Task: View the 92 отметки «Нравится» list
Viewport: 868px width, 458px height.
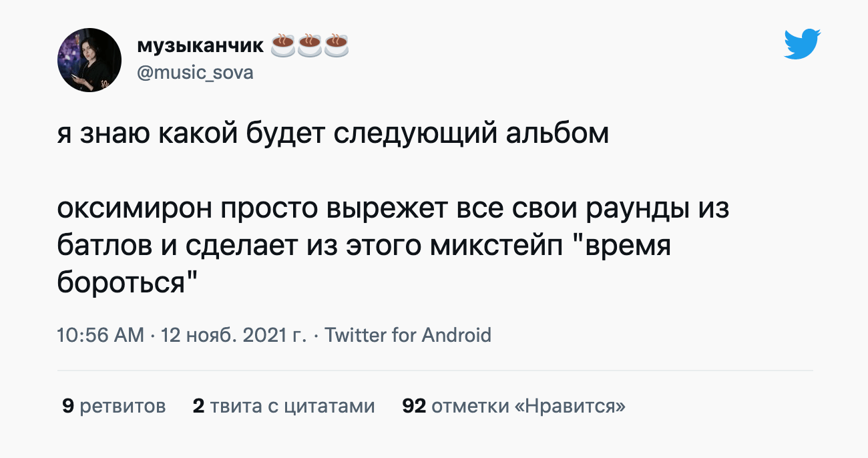Action: [513, 405]
